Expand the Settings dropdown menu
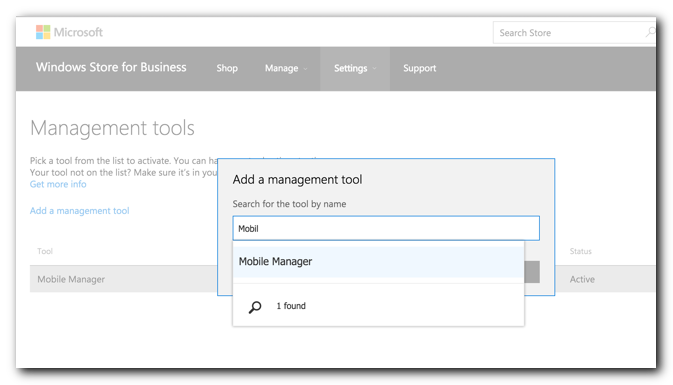Image resolution: width=673 pixels, height=385 pixels. (355, 69)
